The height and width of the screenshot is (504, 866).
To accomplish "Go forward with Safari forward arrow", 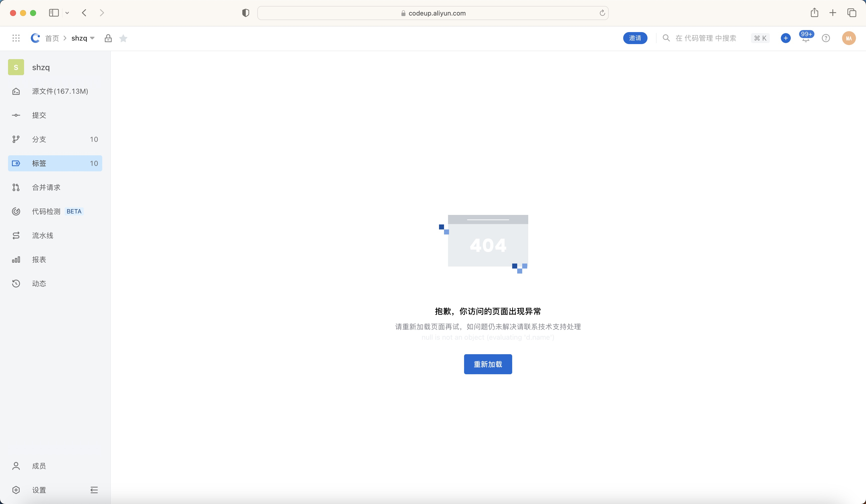I will (102, 13).
